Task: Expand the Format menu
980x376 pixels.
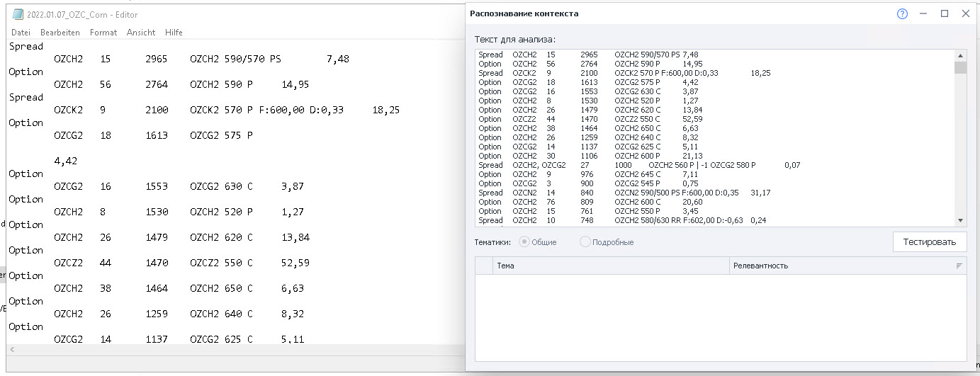Action: [103, 33]
